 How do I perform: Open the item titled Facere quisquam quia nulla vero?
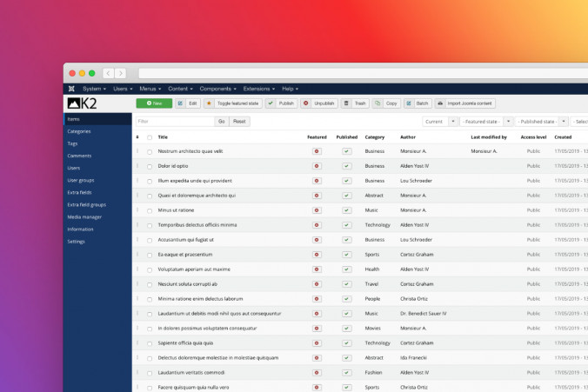(x=193, y=387)
